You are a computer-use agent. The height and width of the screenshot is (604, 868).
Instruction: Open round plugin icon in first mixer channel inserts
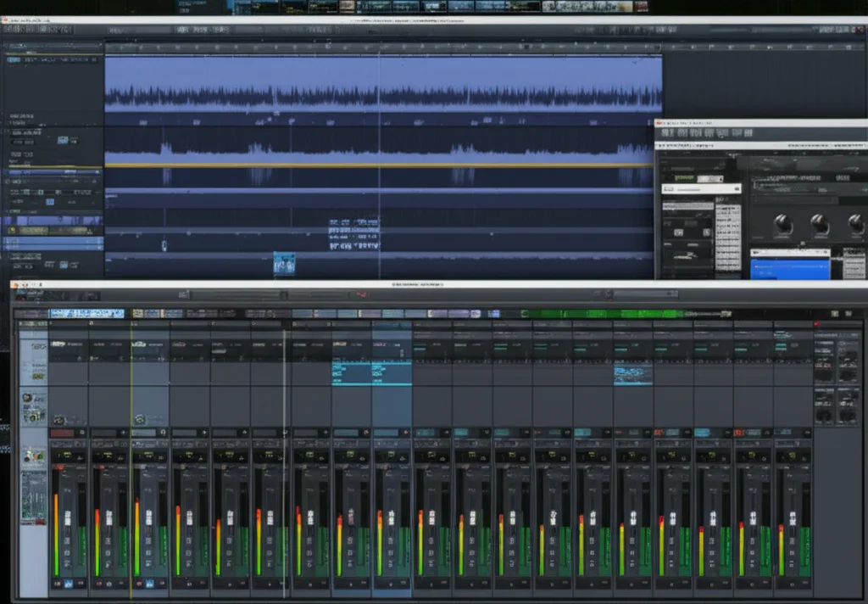(58, 420)
